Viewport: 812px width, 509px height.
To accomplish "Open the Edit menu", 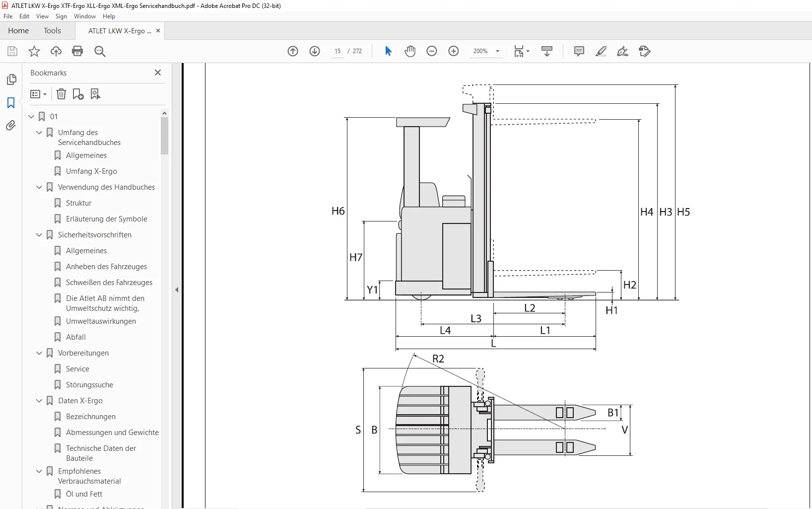I will 24,16.
